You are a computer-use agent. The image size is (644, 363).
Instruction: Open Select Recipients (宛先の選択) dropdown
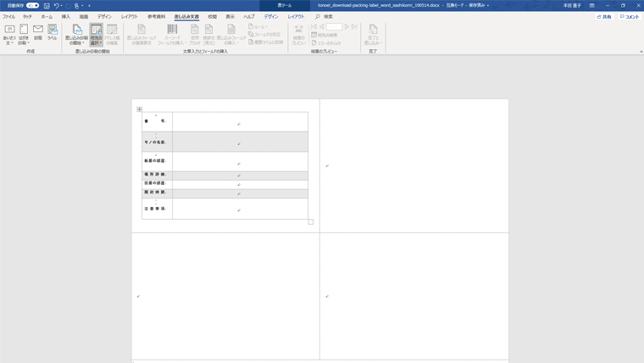(97, 34)
